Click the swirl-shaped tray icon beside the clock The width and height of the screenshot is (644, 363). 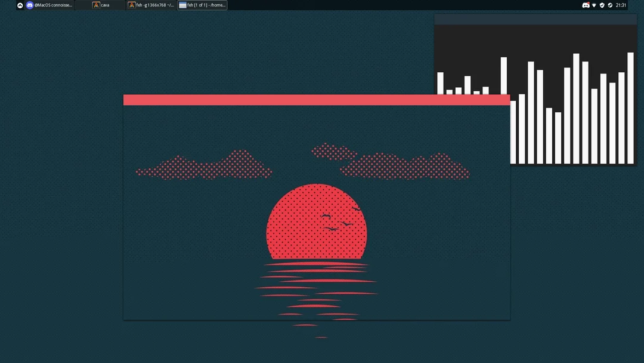pyautogui.click(x=609, y=5)
